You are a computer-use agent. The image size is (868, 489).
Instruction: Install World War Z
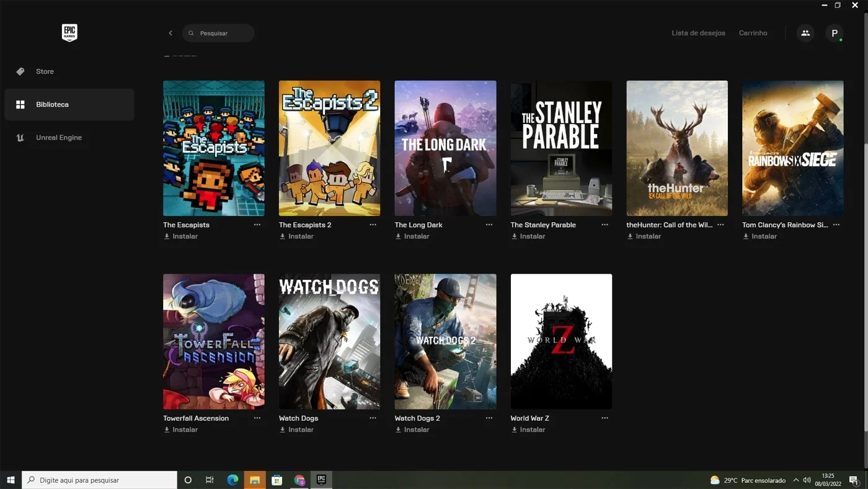click(x=528, y=429)
